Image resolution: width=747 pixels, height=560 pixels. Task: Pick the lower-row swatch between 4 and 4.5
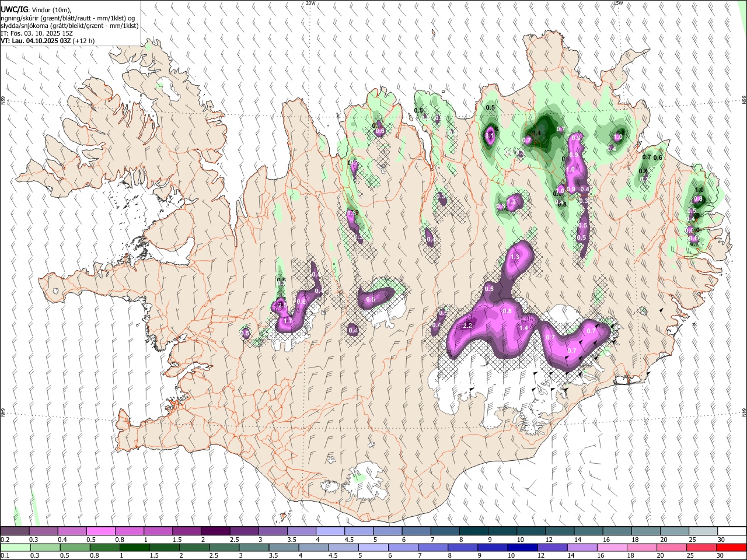click(x=313, y=547)
